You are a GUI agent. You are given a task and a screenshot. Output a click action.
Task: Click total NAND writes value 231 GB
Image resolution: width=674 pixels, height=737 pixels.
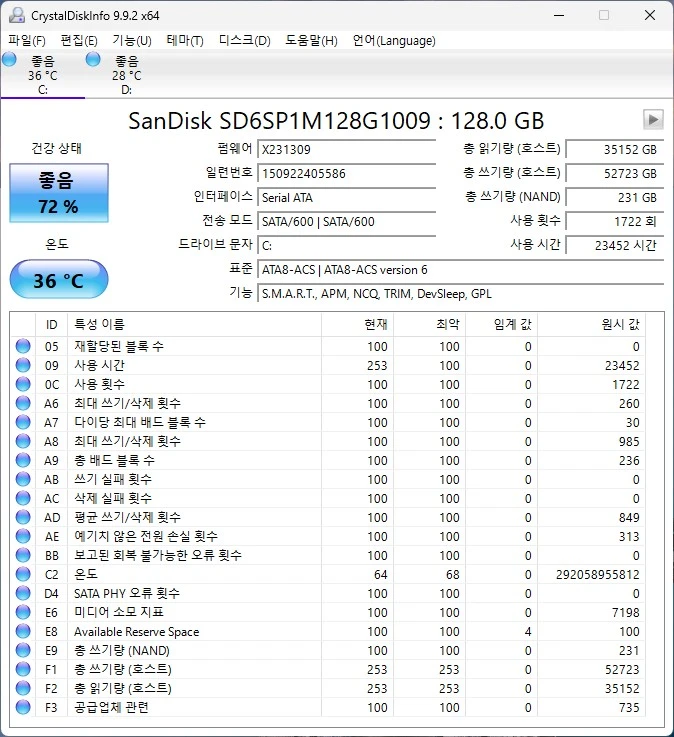pos(615,197)
